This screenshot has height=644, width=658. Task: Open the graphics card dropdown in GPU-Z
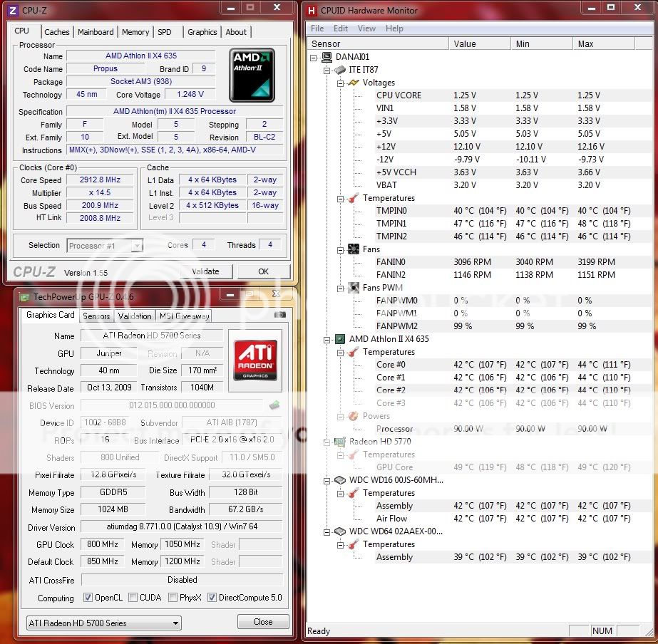coord(178,622)
